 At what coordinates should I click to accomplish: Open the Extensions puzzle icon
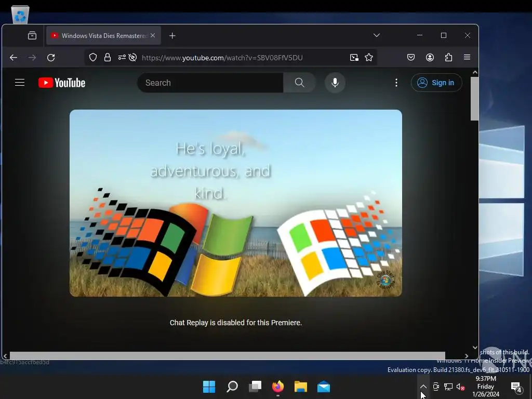coord(448,57)
